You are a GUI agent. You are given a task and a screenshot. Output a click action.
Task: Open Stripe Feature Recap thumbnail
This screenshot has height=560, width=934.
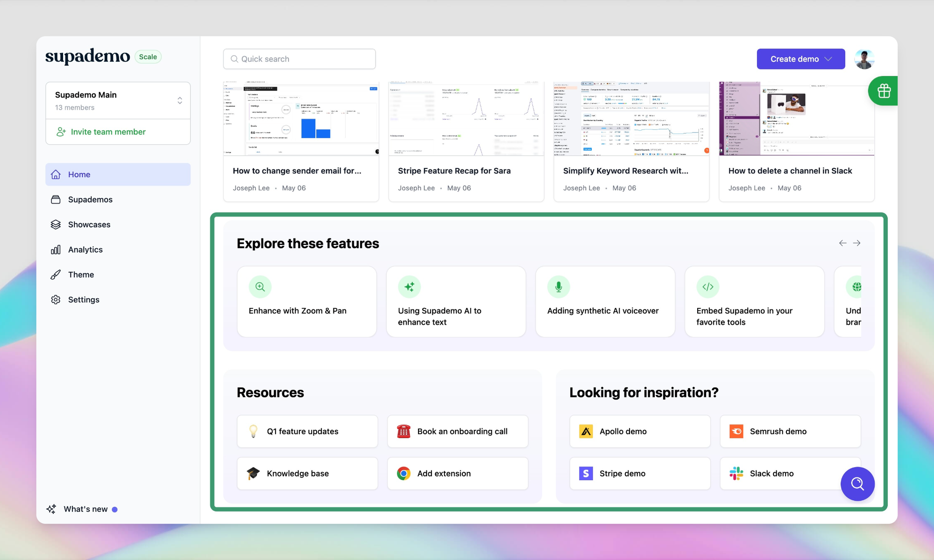coord(466,119)
